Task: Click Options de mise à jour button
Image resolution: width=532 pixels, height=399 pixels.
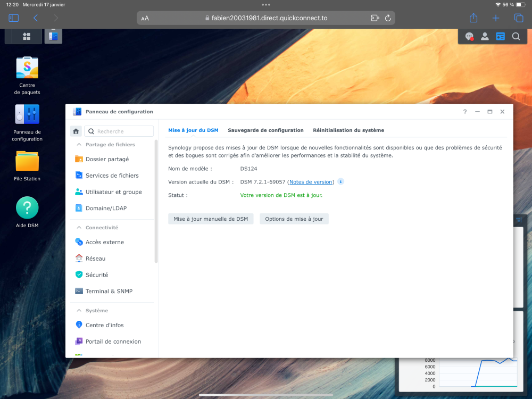Action: [x=294, y=219]
